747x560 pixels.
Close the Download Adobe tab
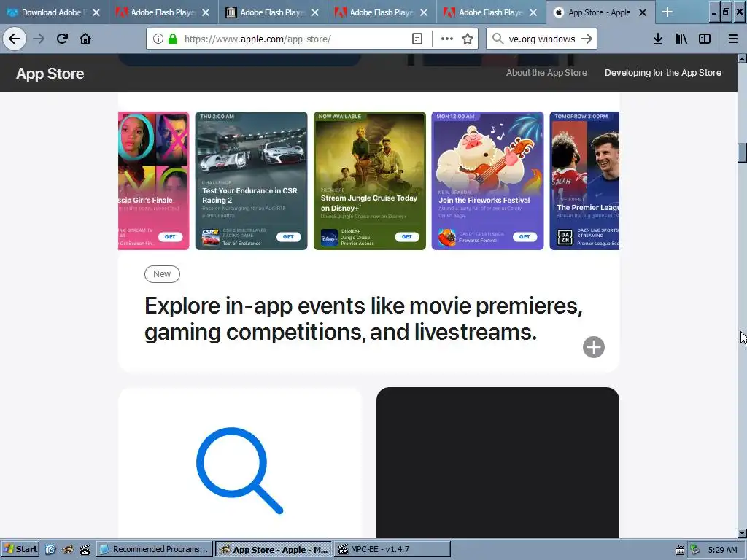click(96, 12)
